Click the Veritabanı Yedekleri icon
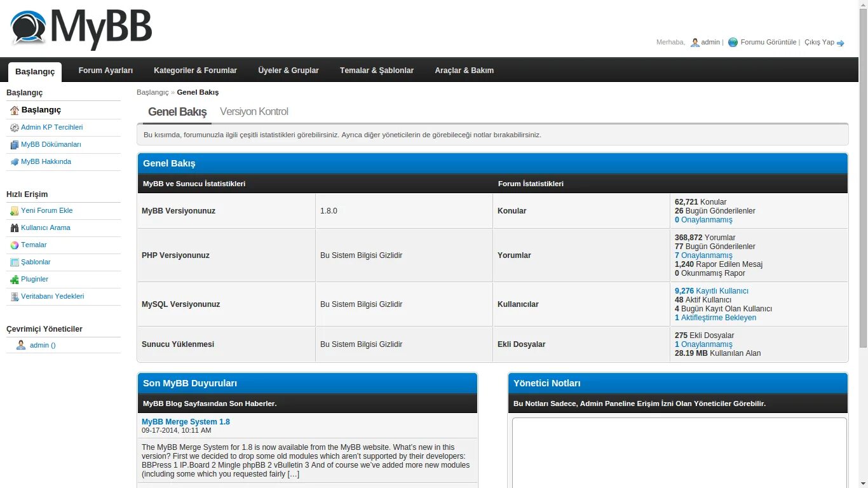The image size is (868, 488). [15, 296]
